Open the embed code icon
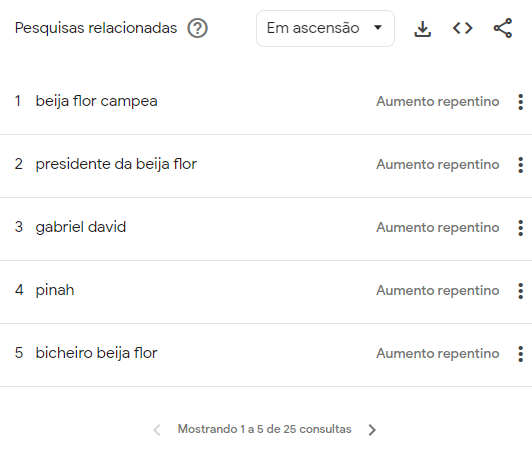Image resolution: width=532 pixels, height=456 pixels. tap(462, 28)
